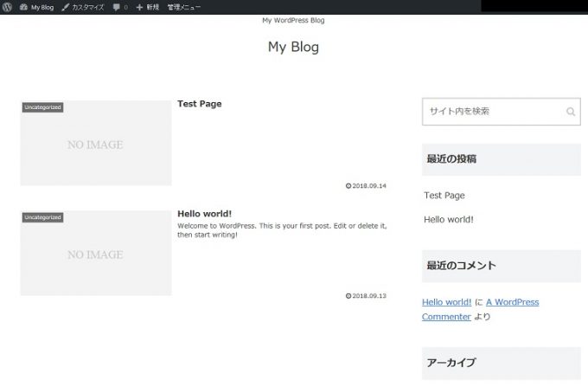The image size is (588, 387).
Task: Click the 最近の投稿 widget heading
Action: pyautogui.click(x=502, y=159)
